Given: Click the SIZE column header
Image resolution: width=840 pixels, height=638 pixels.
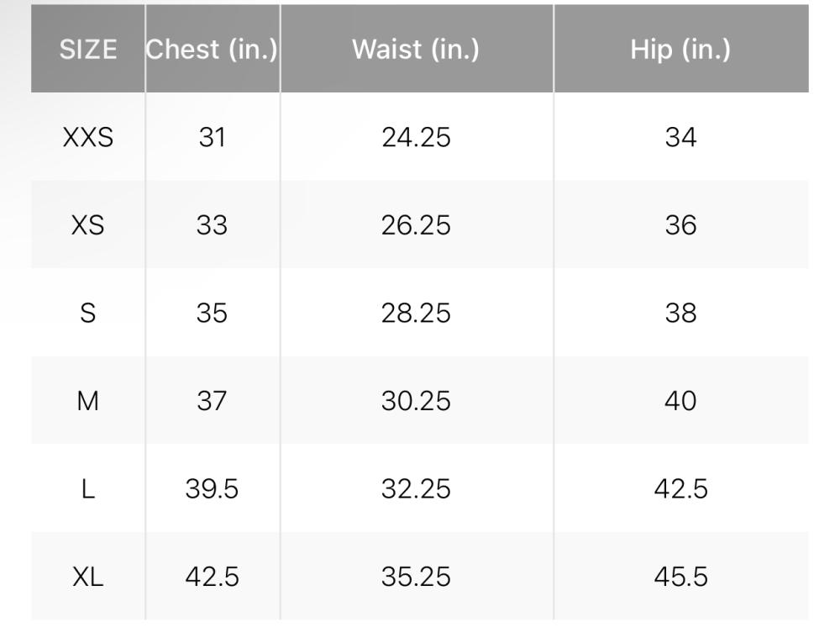Looking at the screenshot, I should pyautogui.click(x=88, y=50).
